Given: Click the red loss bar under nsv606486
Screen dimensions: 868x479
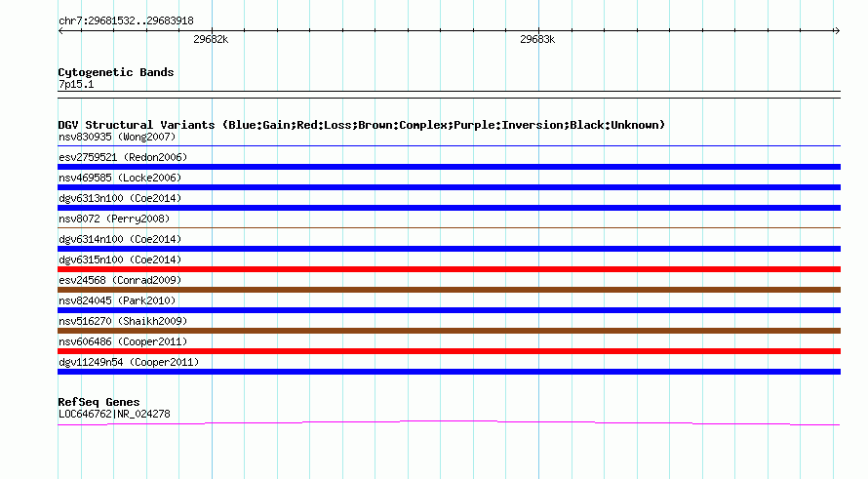Looking at the screenshot, I should point(449,351).
